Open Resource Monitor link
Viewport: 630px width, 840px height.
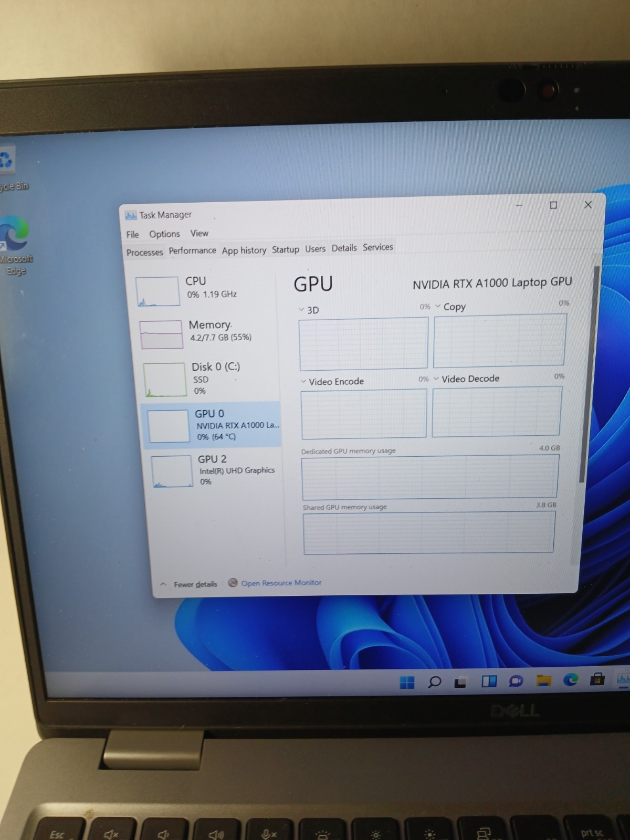[281, 583]
